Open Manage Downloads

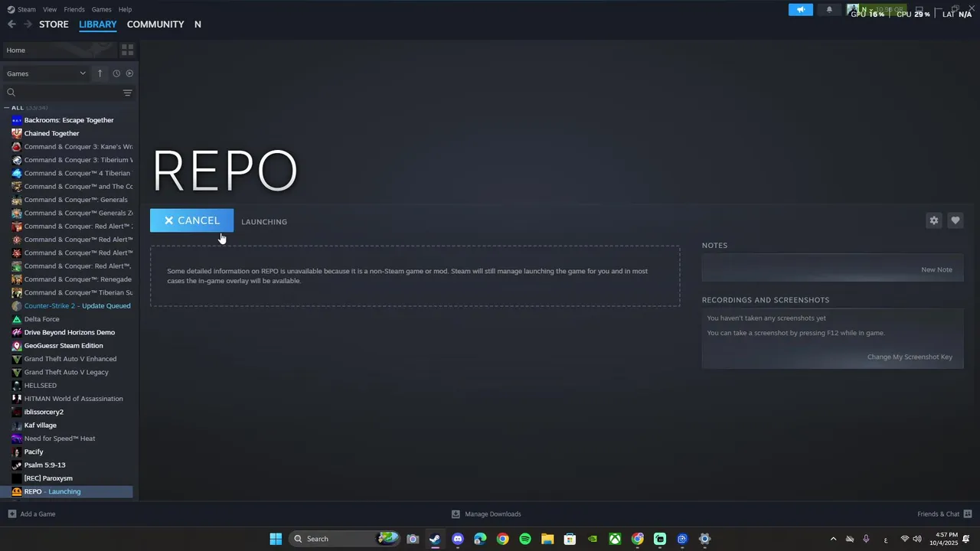(486, 514)
